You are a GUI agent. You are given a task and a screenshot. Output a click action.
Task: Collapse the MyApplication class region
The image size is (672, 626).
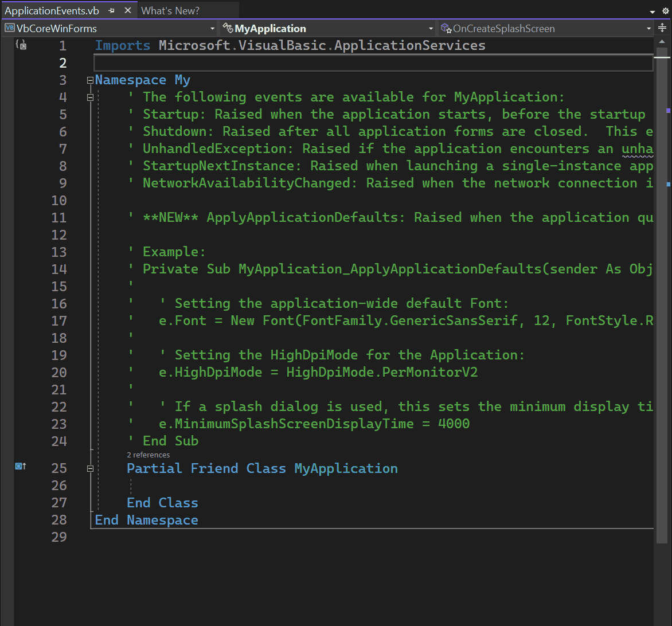coord(90,468)
